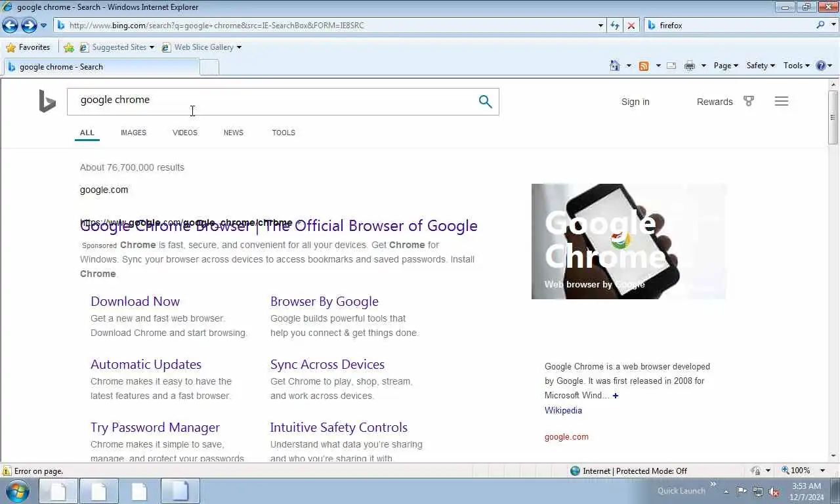Click the Read Mail envelope icon
Image resolution: width=840 pixels, height=504 pixels.
tap(671, 66)
